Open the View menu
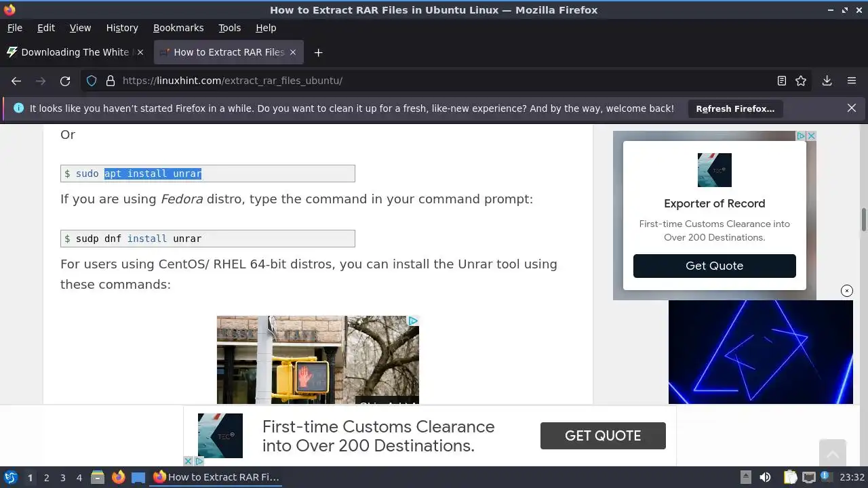Viewport: 868px width, 488px height. point(80,28)
